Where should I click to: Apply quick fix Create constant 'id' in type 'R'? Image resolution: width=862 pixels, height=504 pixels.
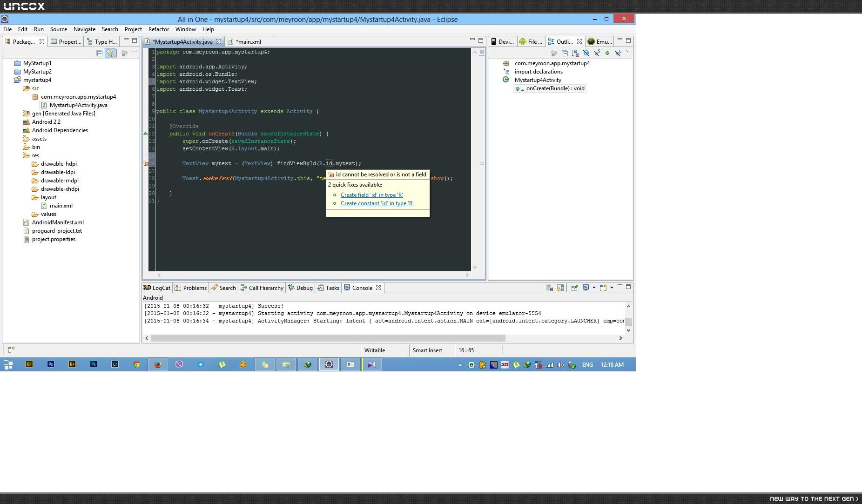(377, 203)
